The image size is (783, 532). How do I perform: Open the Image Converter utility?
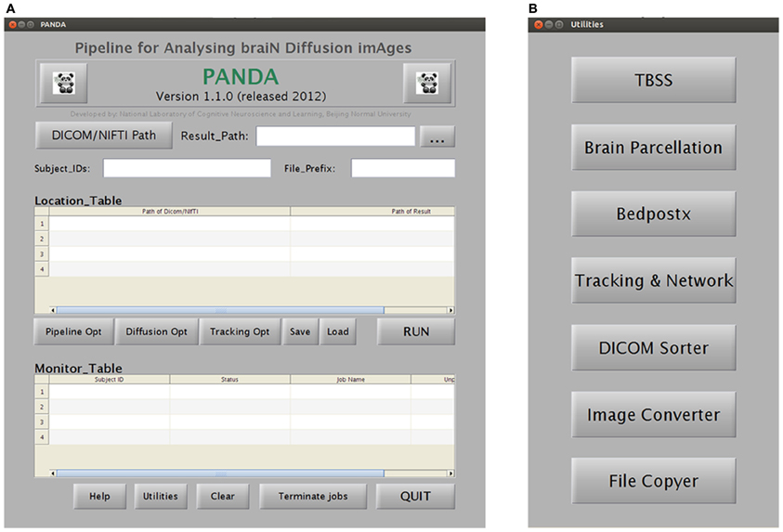pos(654,414)
